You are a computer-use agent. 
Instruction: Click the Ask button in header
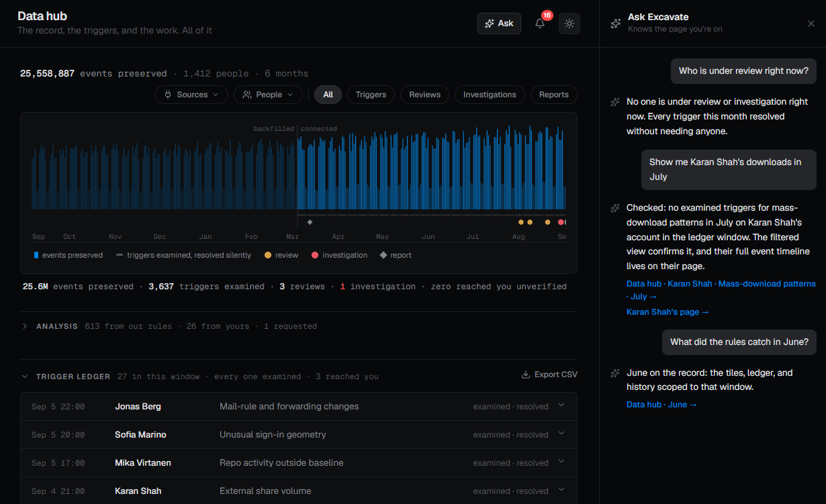click(x=499, y=23)
